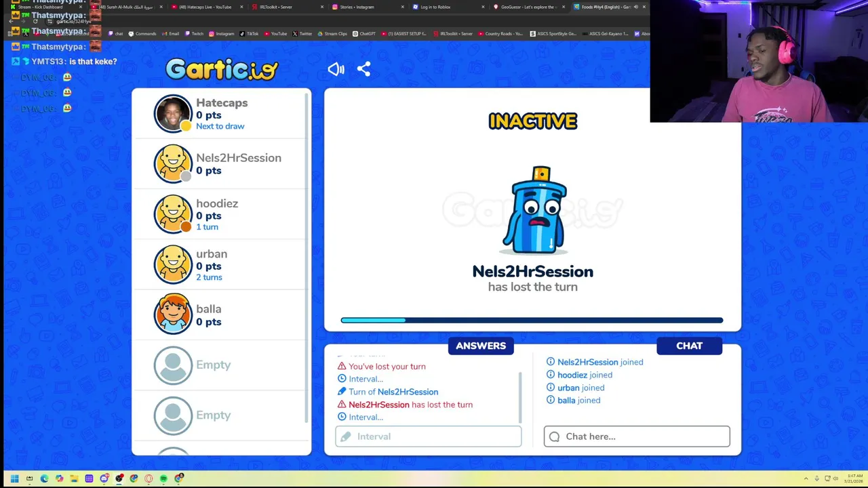
Task: Click 'Nels2HrSession has lost the turn' message
Action: point(405,405)
